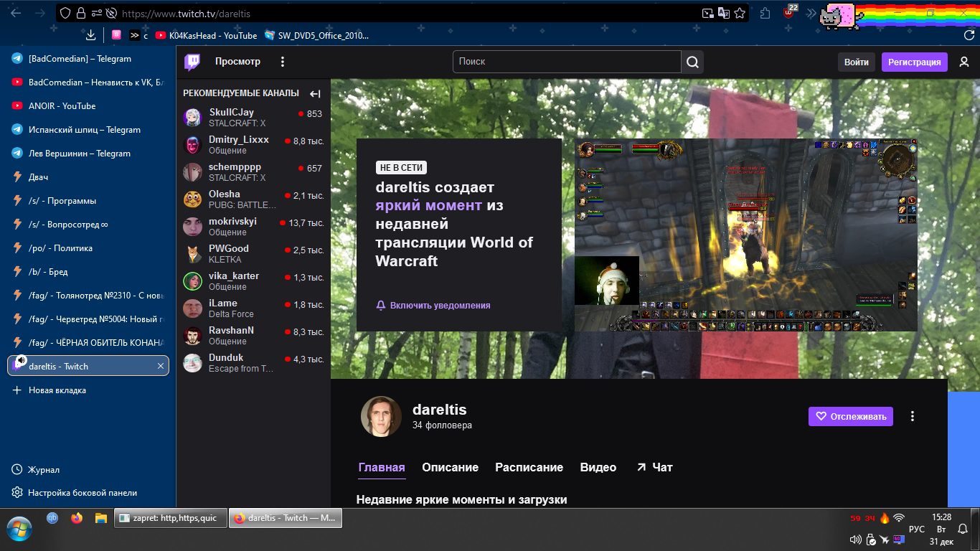Screen dimensions: 980x551
Task: Click the Войти login button
Action: coord(857,62)
